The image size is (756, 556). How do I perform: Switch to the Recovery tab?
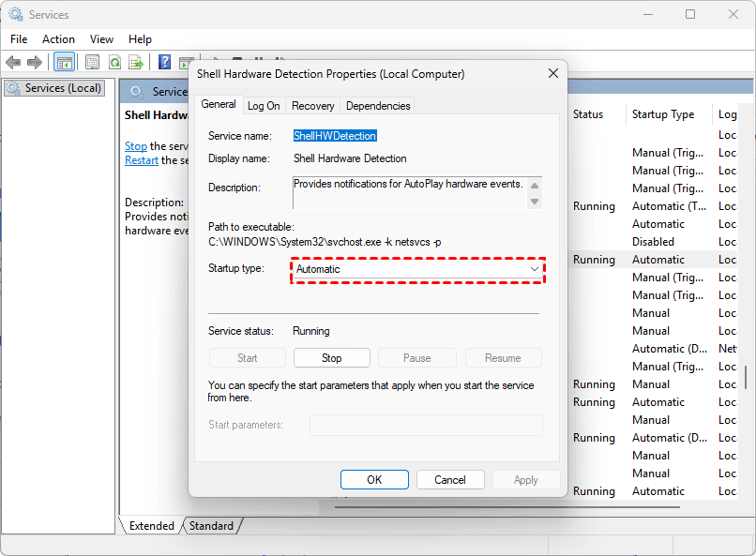312,106
